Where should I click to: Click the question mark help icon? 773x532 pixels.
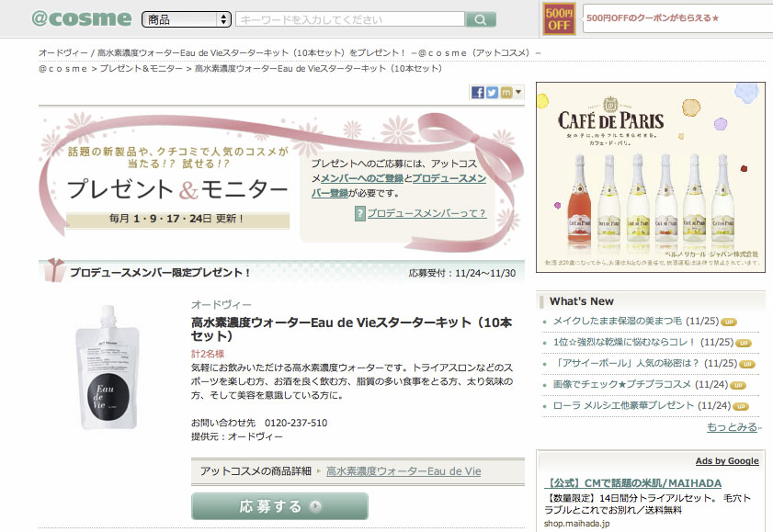click(360, 214)
